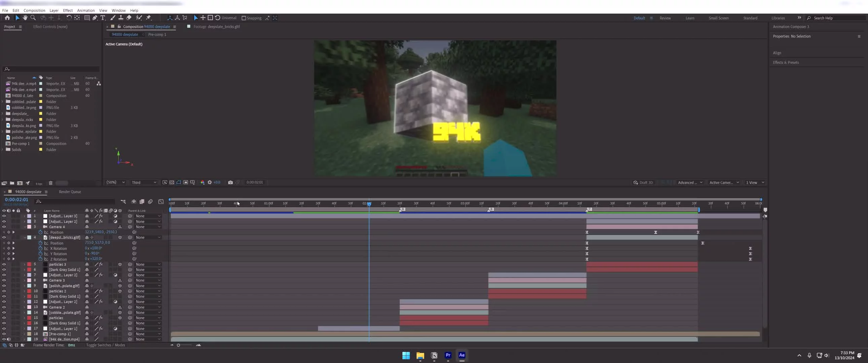Take a snapshot with camera icon
Viewport: 868px width, 363px height.
pos(230,183)
